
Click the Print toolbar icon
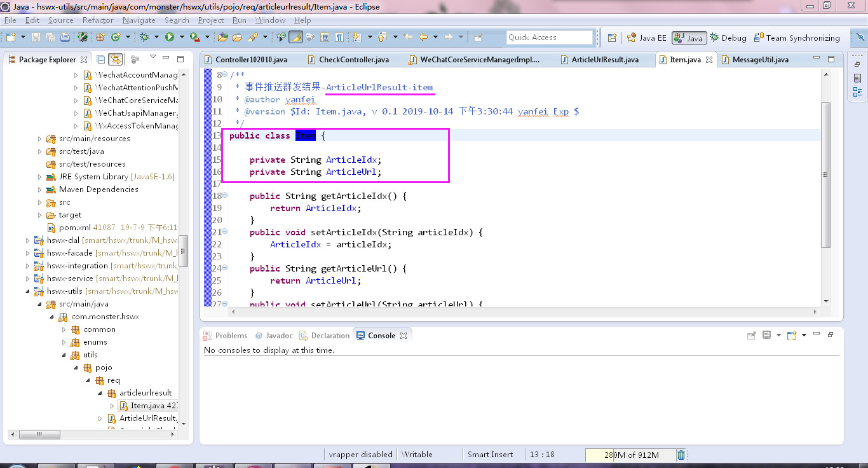[65, 38]
